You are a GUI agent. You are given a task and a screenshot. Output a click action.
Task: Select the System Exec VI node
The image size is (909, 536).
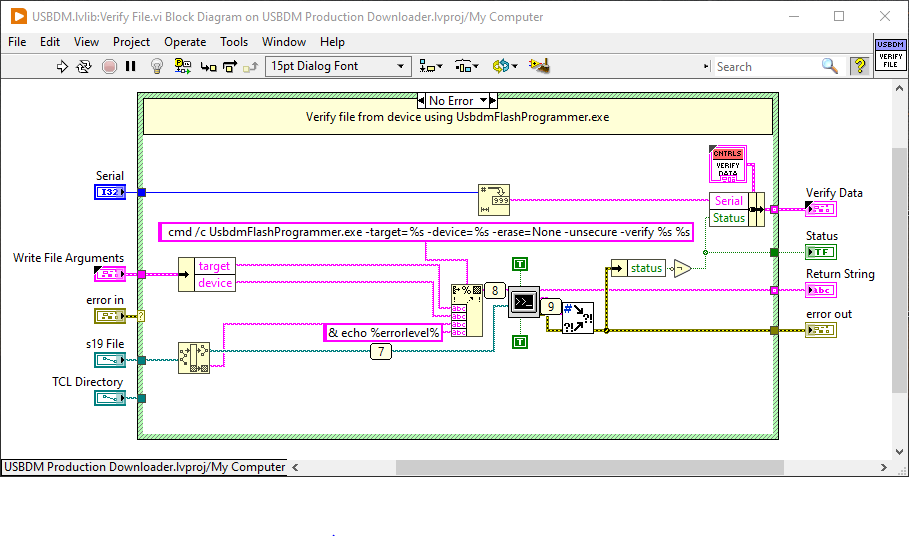(x=524, y=301)
